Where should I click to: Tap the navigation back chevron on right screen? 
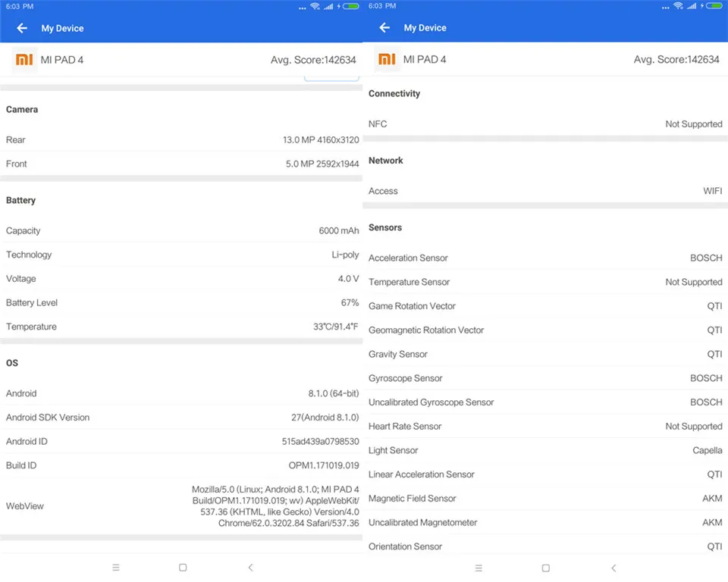(613, 568)
